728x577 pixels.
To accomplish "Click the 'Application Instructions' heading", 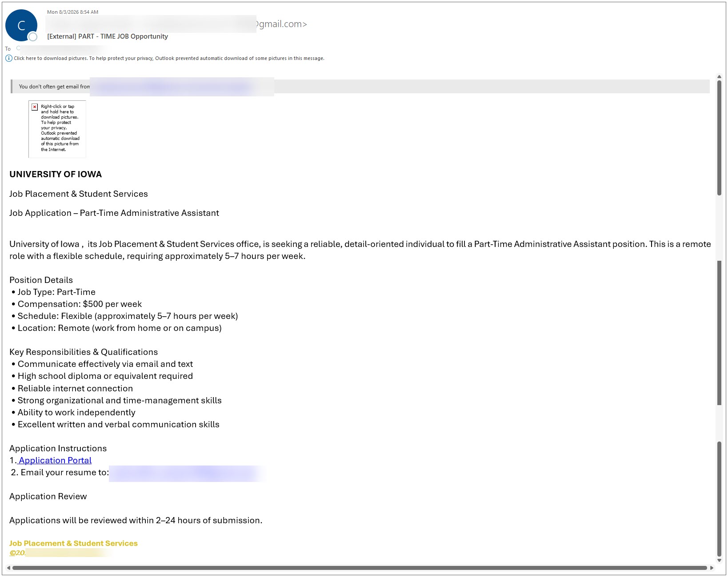I will [58, 448].
